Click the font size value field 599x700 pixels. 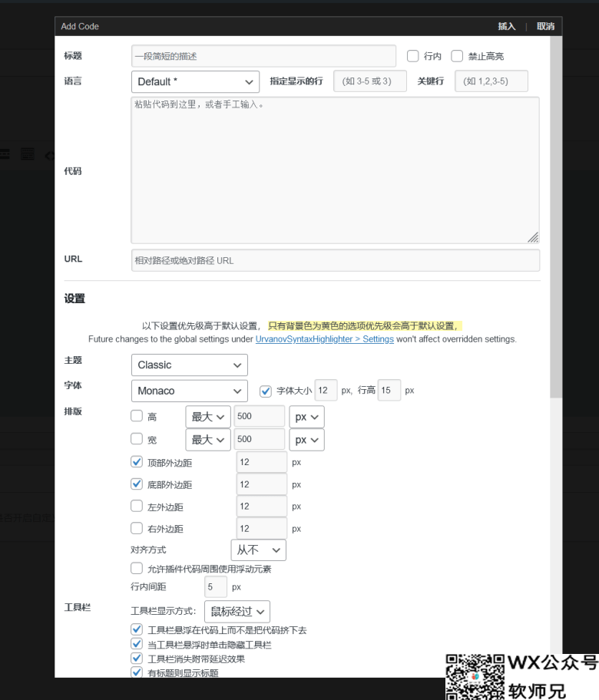[x=326, y=391]
